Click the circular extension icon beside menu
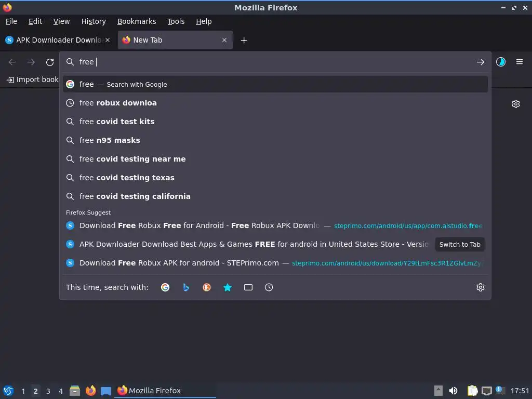 500,62
